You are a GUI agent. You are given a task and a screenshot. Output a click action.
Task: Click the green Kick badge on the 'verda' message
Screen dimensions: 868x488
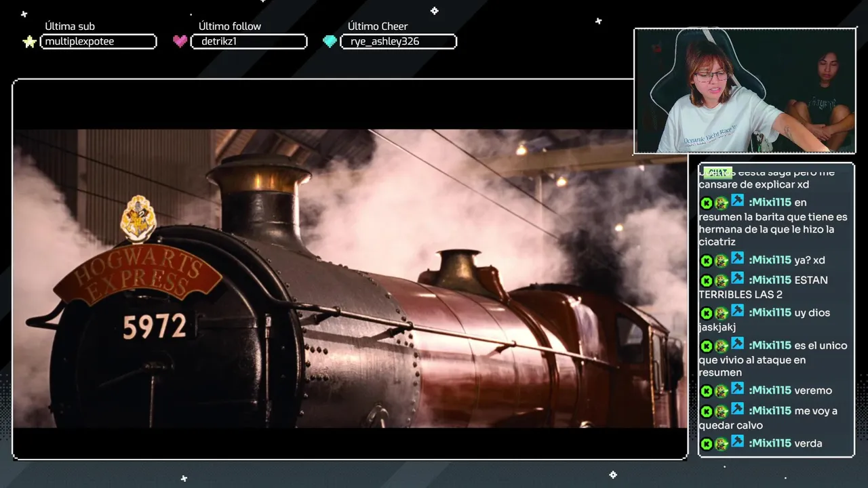[x=706, y=444]
